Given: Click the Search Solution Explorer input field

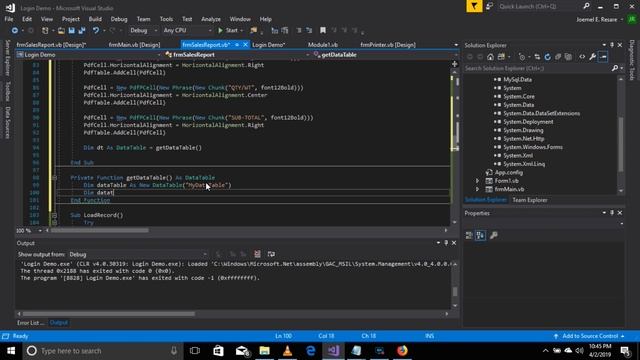Looking at the screenshot, I should tap(537, 68).
